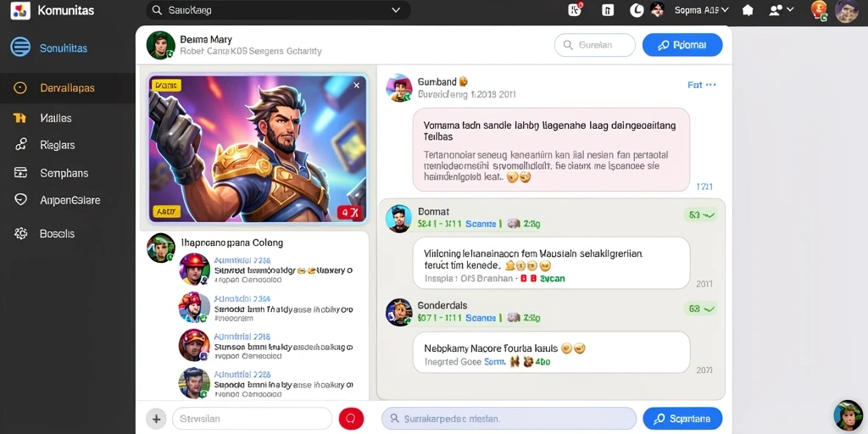Open the notification icon with red badge
The width and height of the screenshot is (868, 434).
(576, 9)
